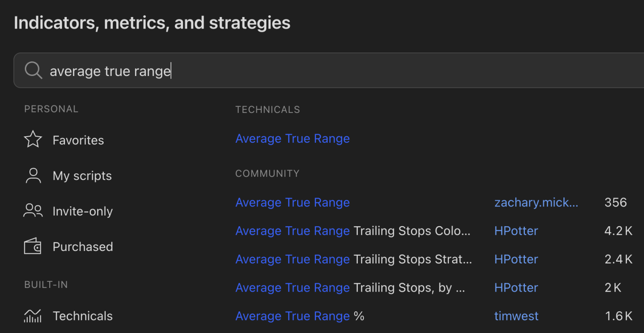Click in the indicator search field
This screenshot has height=333, width=644.
point(322,71)
